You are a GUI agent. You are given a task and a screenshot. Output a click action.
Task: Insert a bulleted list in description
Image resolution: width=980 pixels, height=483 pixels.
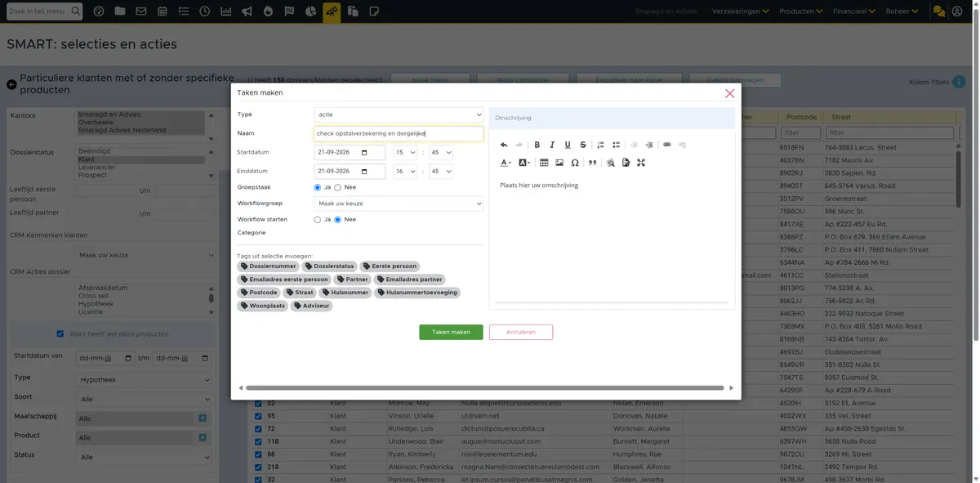click(616, 145)
